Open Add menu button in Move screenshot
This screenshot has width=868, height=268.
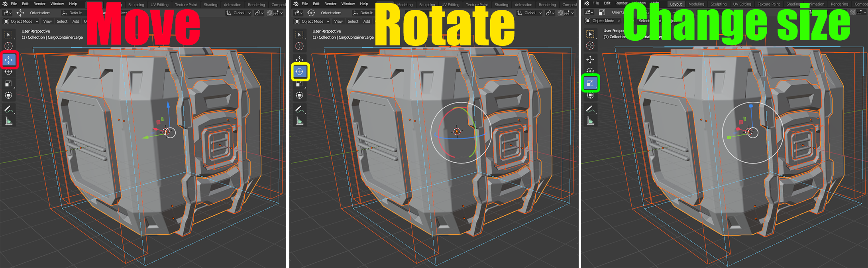point(76,21)
